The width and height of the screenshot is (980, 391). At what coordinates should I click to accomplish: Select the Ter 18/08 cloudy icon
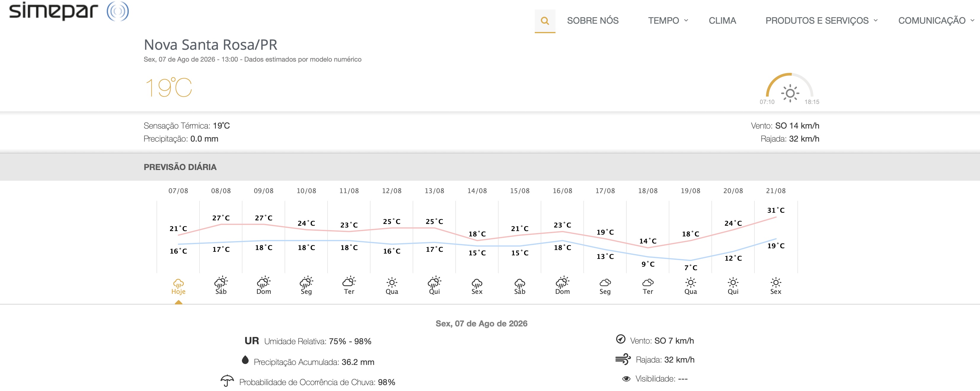point(648,282)
